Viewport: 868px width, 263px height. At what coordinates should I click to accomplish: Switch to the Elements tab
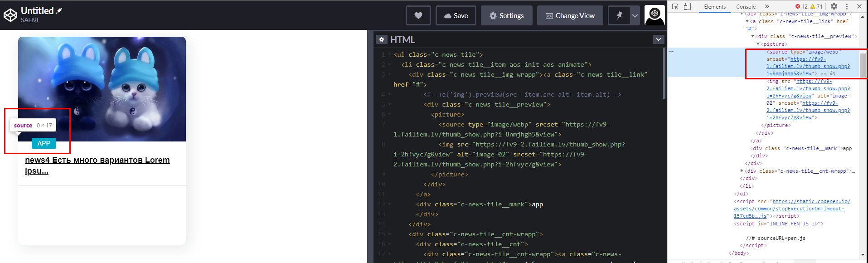(x=715, y=6)
